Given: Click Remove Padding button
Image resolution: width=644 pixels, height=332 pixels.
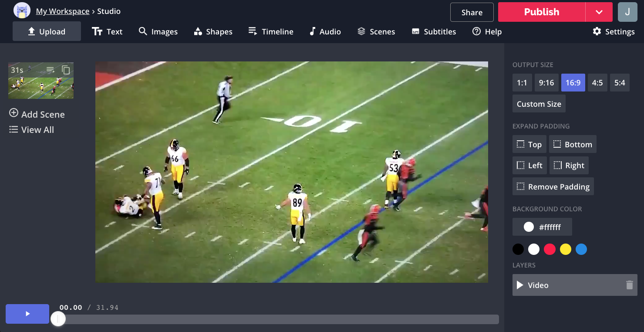Looking at the screenshot, I should tap(553, 186).
